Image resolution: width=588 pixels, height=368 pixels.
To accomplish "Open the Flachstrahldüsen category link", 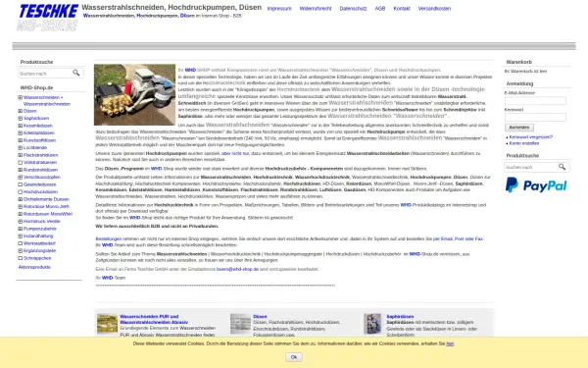I will (x=40, y=155).
